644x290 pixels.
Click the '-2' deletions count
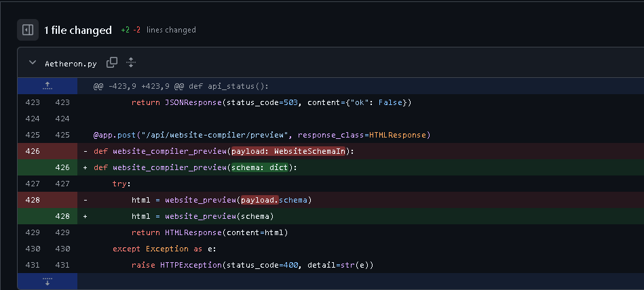coord(137,30)
